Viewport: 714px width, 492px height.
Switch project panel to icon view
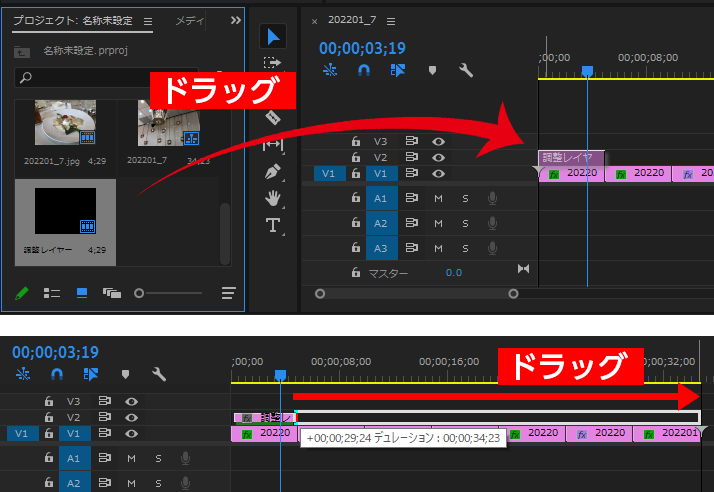pyautogui.click(x=82, y=293)
